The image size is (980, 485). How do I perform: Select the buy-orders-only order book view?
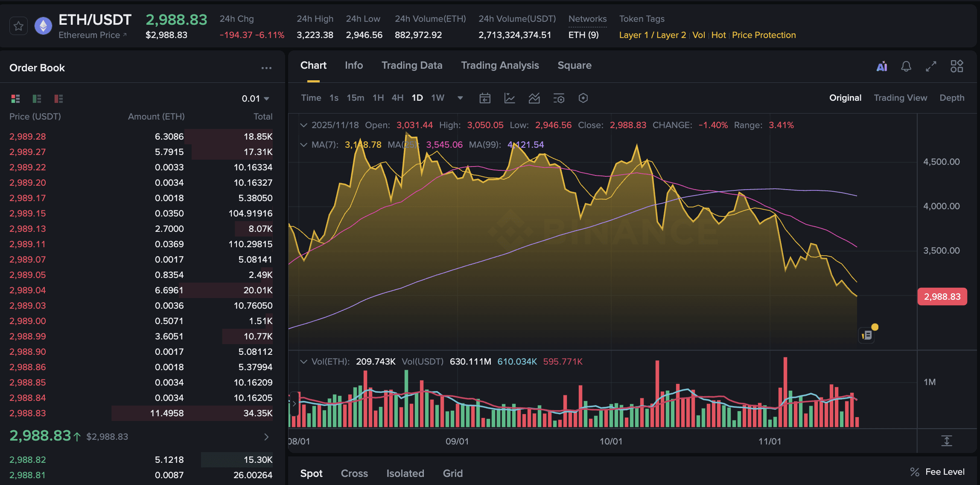pos(37,99)
